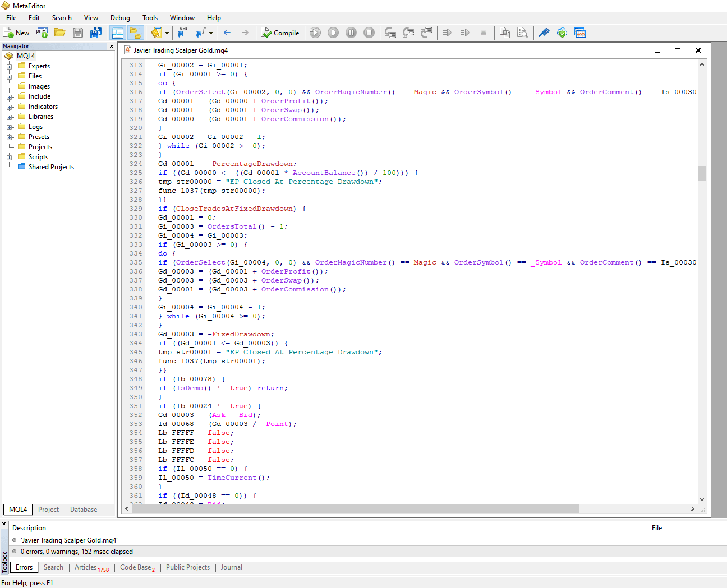Viewport: 727px width, 588px height.
Task: Expand the Files folder
Action: click(10, 77)
